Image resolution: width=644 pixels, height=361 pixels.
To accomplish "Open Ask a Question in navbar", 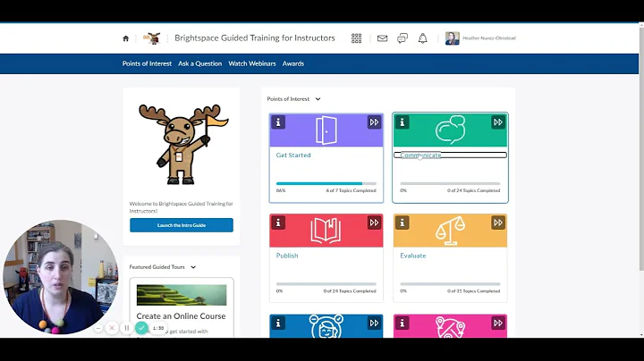I will (200, 63).
